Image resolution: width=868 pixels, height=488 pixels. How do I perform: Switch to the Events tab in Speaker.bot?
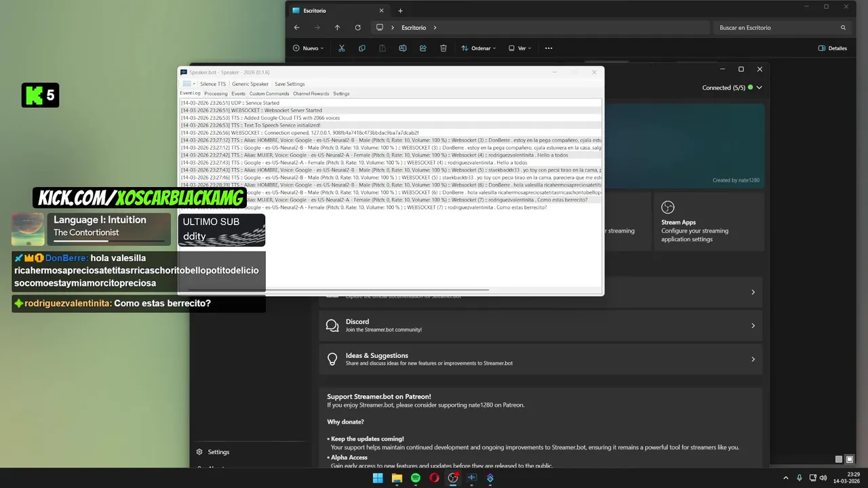click(x=238, y=94)
